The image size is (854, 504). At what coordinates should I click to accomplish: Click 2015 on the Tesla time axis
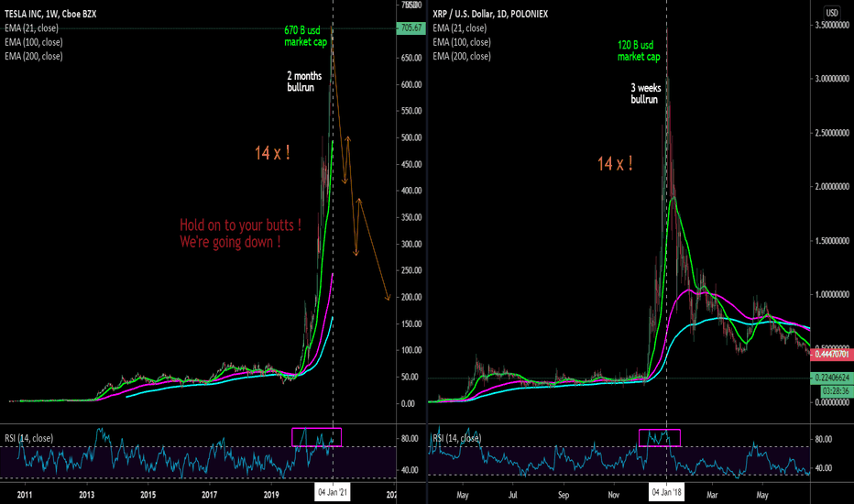click(148, 495)
